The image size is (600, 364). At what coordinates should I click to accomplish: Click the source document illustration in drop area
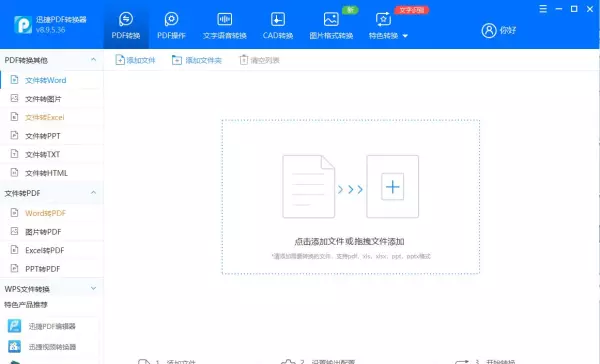[308, 186]
